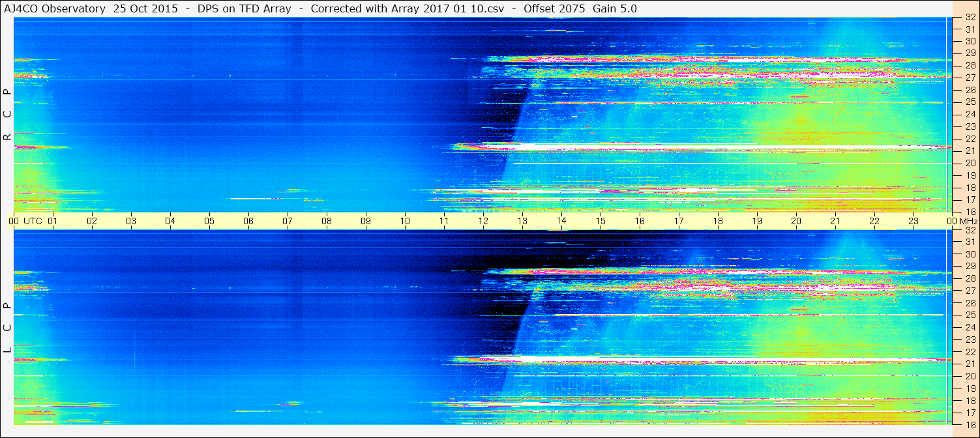
Task: Select the 16 hour mark on time axis
Action: [640, 221]
